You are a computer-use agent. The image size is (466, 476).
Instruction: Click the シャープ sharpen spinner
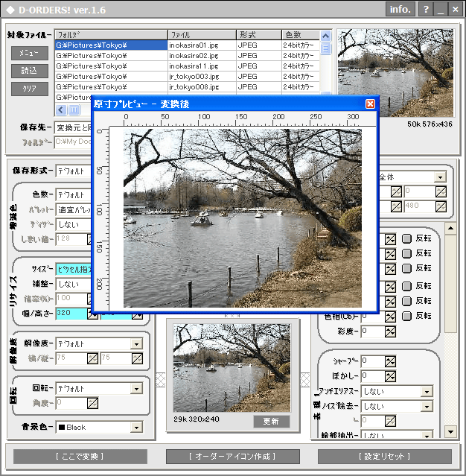[x=390, y=361]
